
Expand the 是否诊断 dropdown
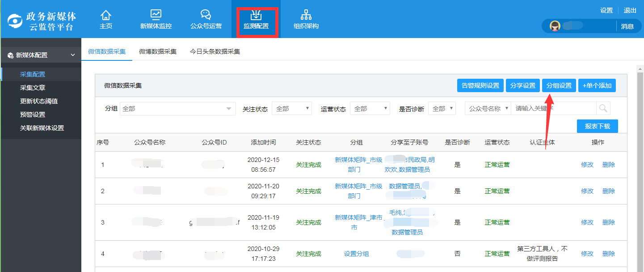click(x=442, y=109)
